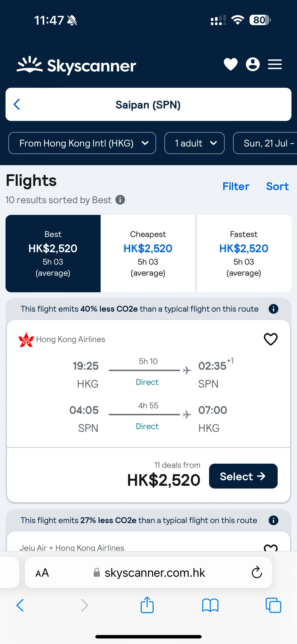Click the Filter option
The width and height of the screenshot is (297, 644).
click(x=236, y=186)
